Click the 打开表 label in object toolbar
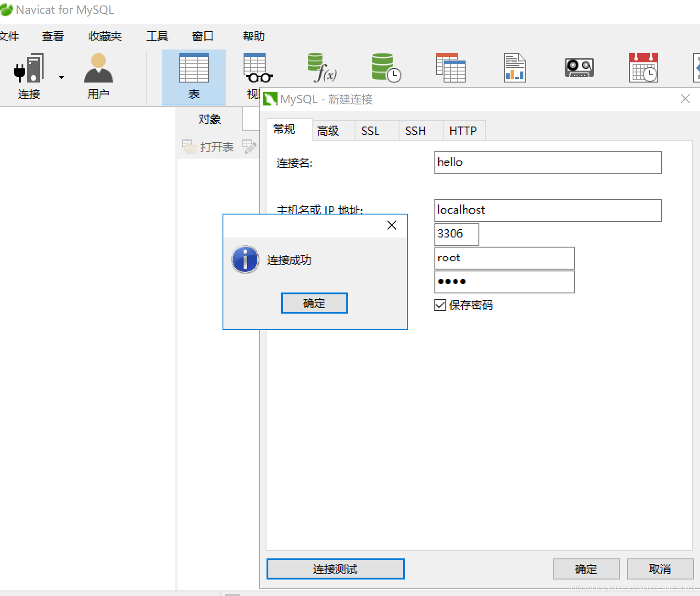Image resolution: width=700 pixels, height=596 pixels. (x=217, y=147)
